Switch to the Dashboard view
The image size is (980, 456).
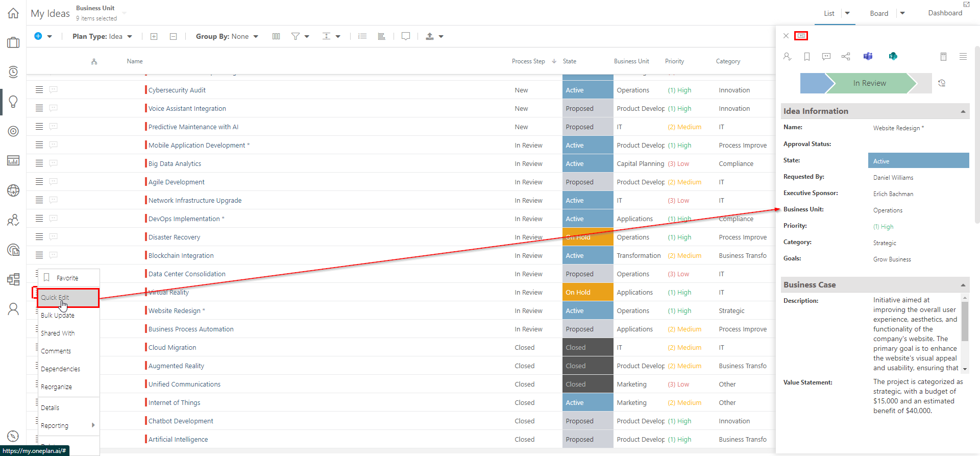click(x=945, y=13)
